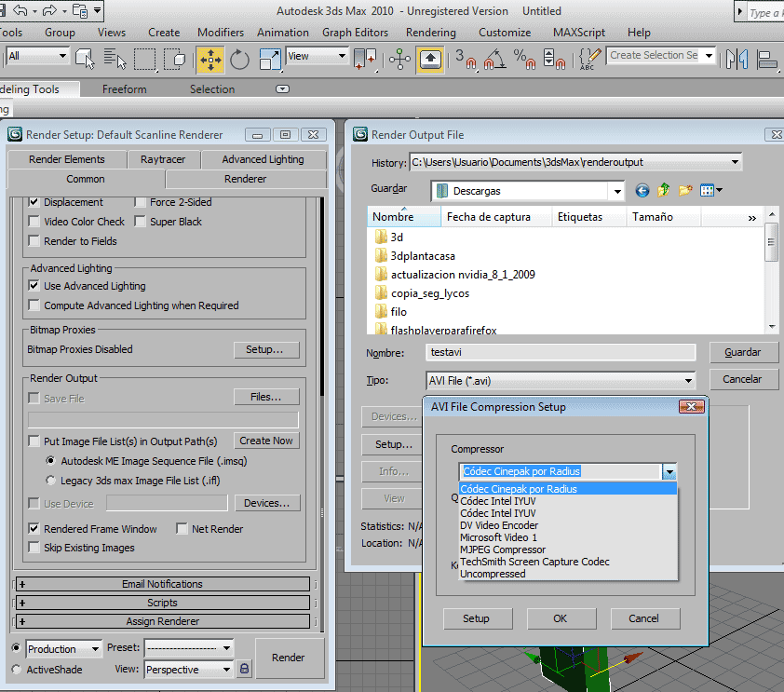The height and width of the screenshot is (692, 784).
Task: Lock the render viewport selection
Action: [x=244, y=669]
